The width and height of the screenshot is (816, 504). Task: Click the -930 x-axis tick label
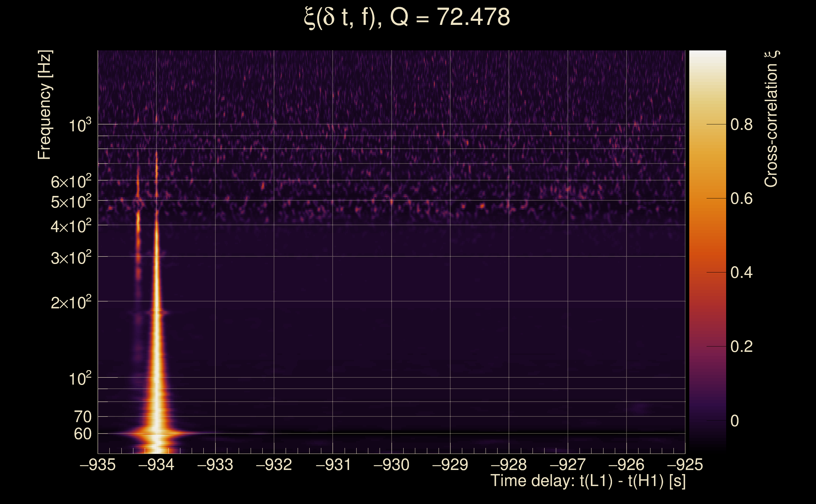391,465
